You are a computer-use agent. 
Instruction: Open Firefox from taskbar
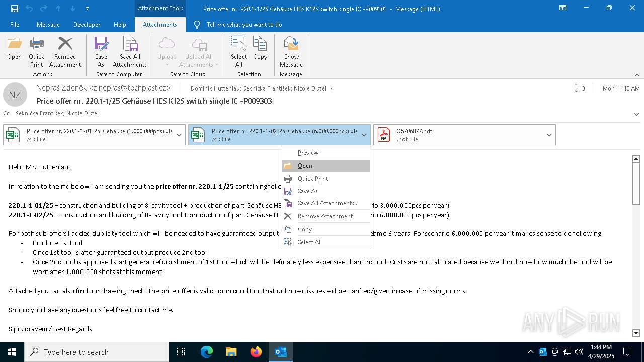point(256,352)
